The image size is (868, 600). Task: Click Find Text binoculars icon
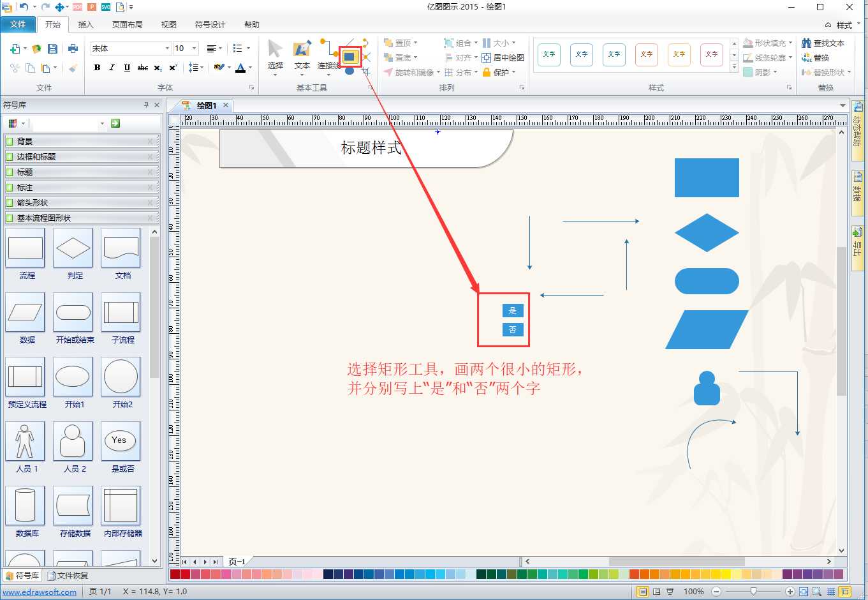(x=807, y=43)
